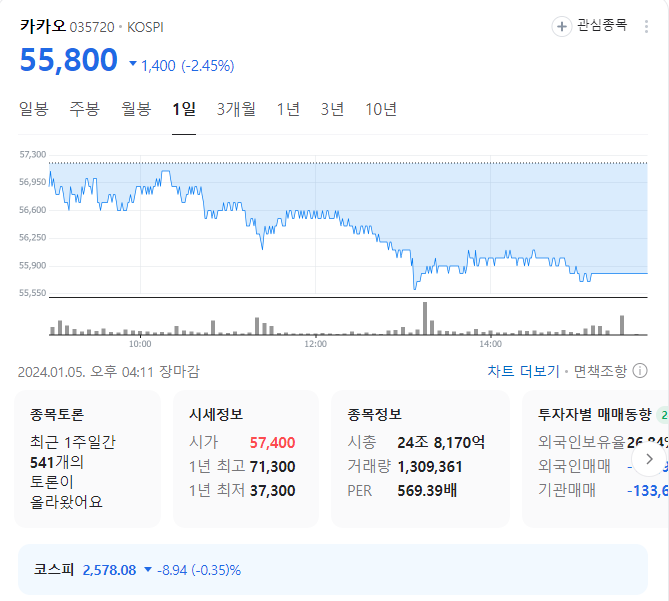Click the 외국인보유율 row label

click(x=581, y=442)
